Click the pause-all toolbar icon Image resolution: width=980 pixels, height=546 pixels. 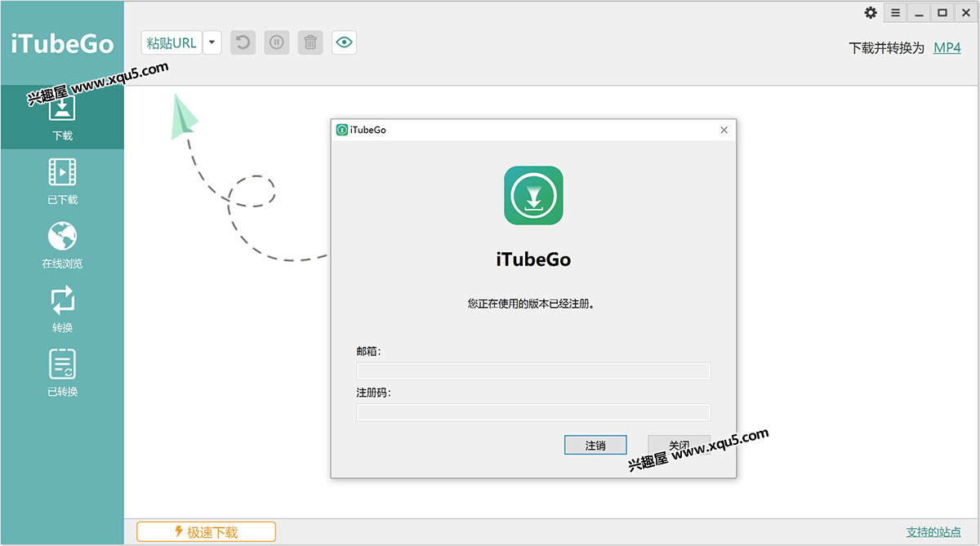(x=277, y=42)
